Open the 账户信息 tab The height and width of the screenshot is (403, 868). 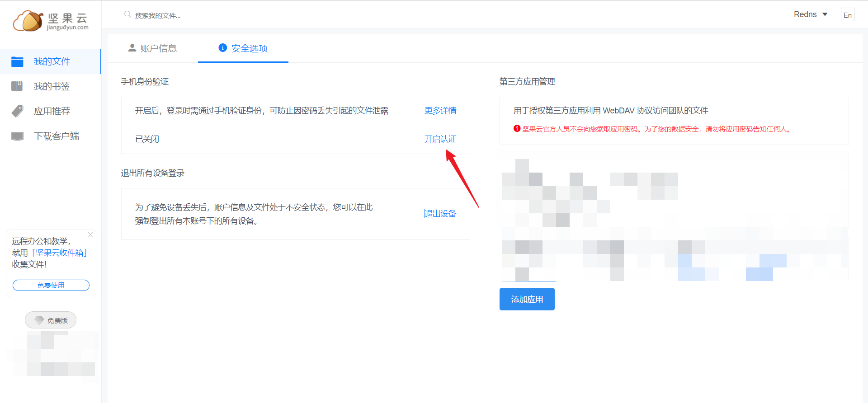tap(153, 48)
